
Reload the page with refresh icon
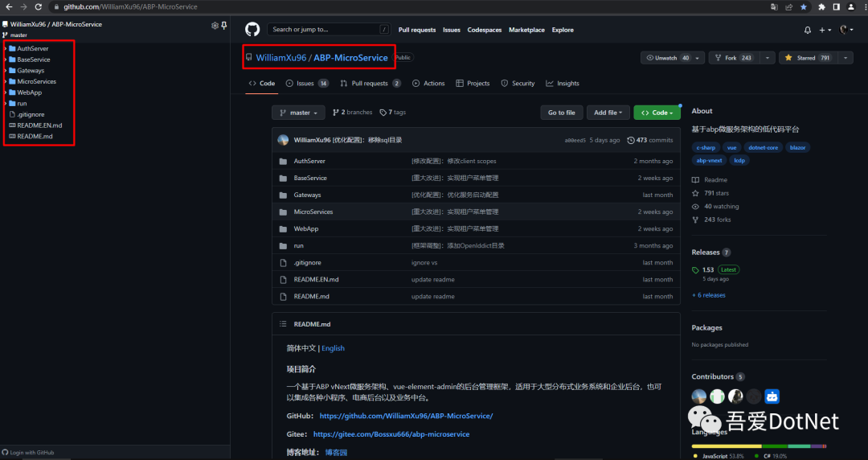(x=39, y=6)
